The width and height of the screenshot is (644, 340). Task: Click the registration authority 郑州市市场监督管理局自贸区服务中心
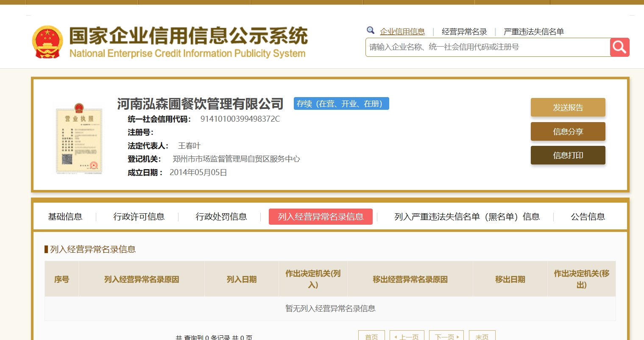pos(236,159)
